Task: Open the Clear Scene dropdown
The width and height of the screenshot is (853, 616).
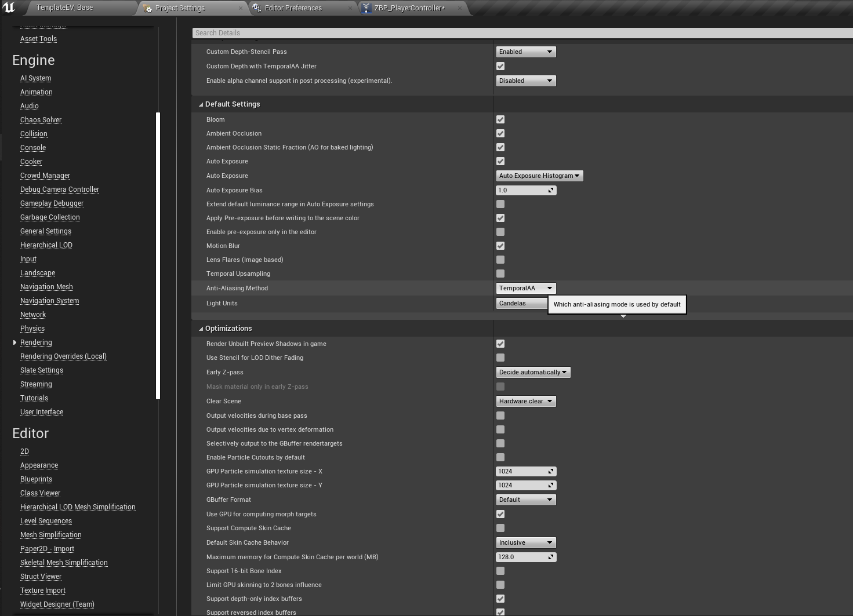Action: point(525,401)
